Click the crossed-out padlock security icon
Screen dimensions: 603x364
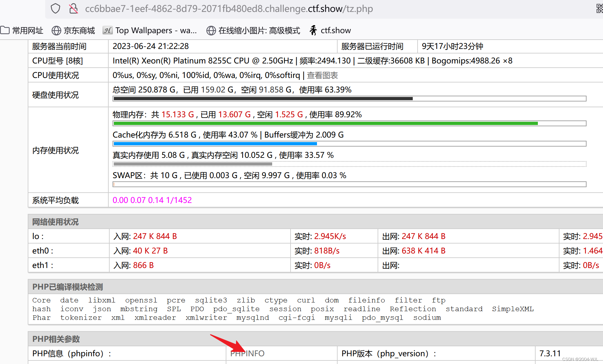click(x=74, y=8)
